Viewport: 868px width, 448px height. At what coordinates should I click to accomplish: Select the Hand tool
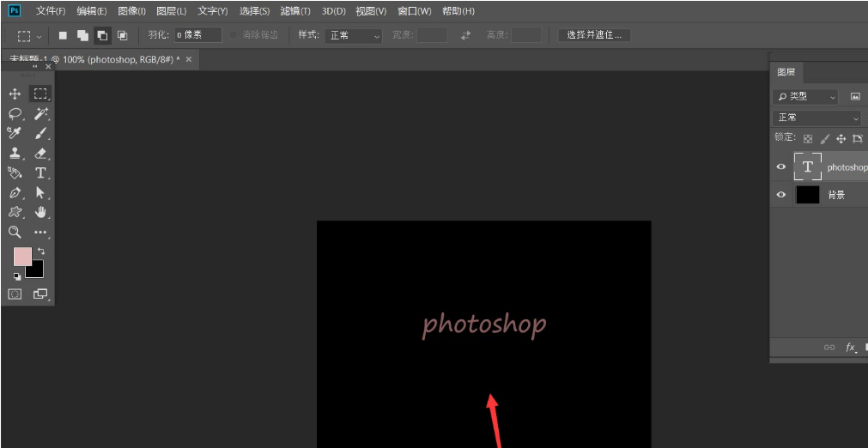(x=40, y=212)
